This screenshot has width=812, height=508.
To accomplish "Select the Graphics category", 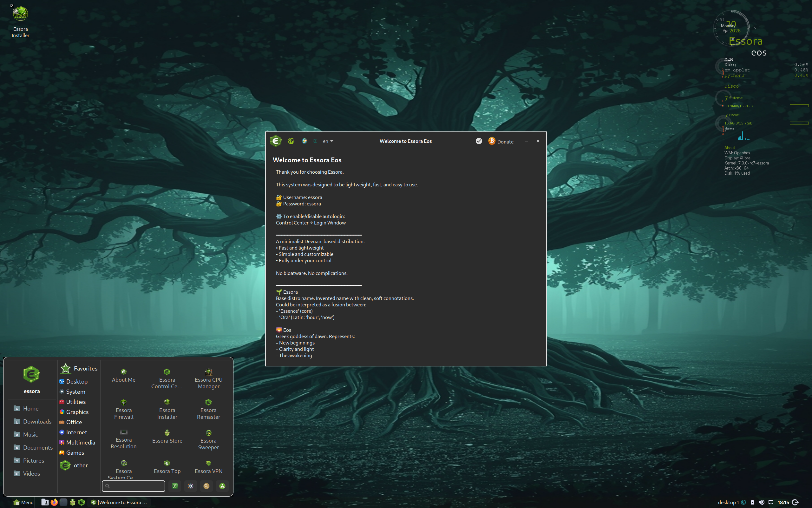I will 74,412.
